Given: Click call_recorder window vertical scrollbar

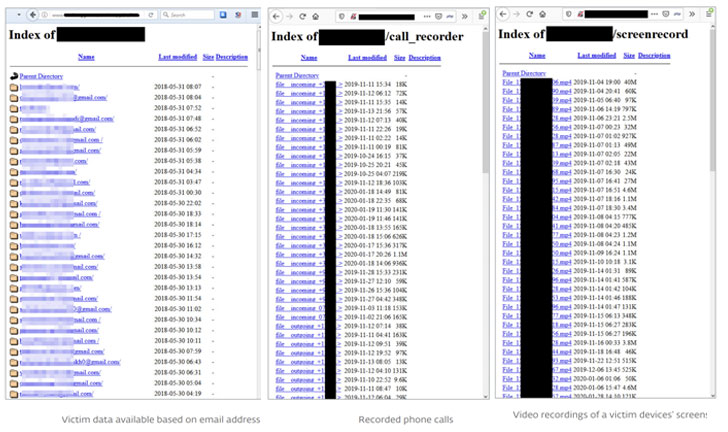Looking at the screenshot, I should tap(486, 104).
